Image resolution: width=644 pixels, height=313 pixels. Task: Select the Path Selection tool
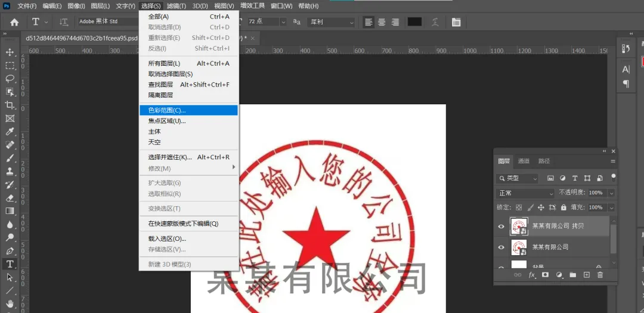[10, 277]
